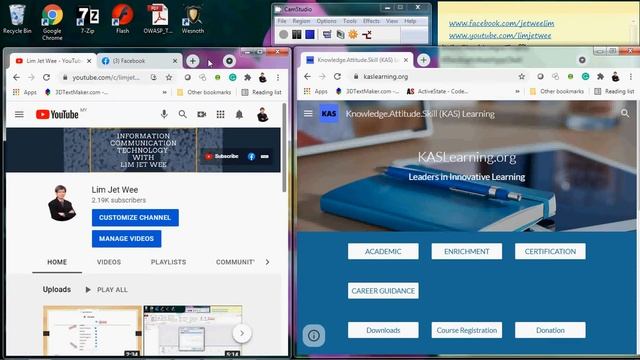Open YouTube account avatar menu

(262, 115)
